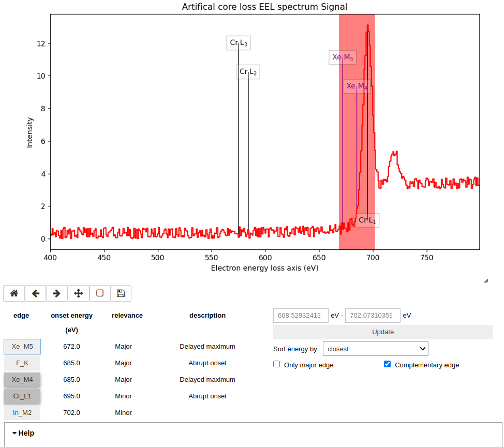Click the save figure disk icon
504x447 pixels.
(x=121, y=293)
